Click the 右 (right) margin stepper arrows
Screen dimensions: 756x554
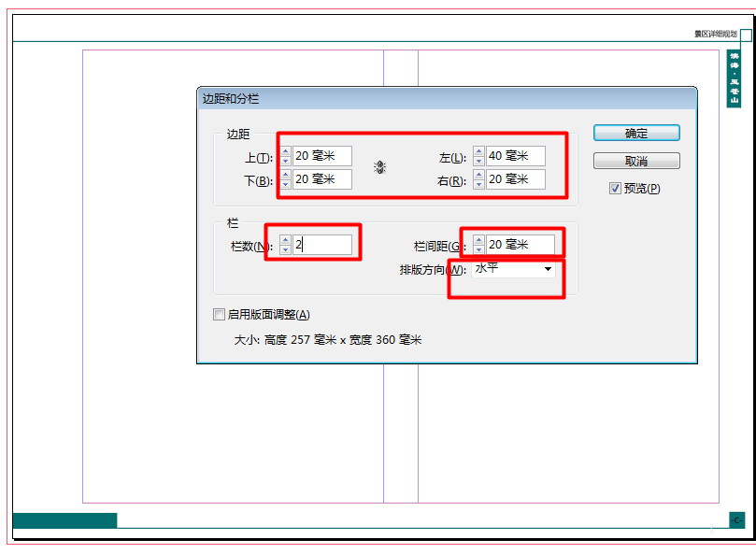[x=478, y=179]
